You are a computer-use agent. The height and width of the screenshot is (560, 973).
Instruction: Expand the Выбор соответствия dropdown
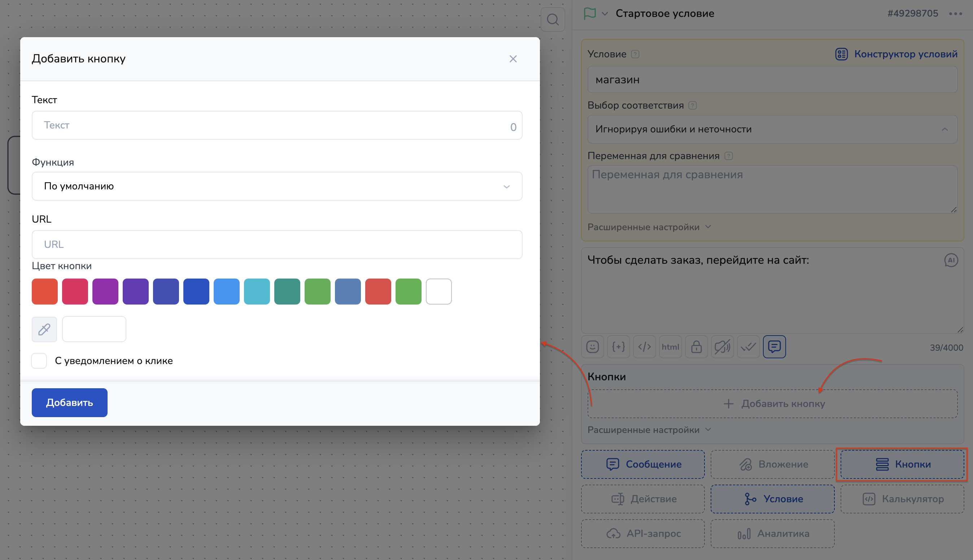[772, 129]
